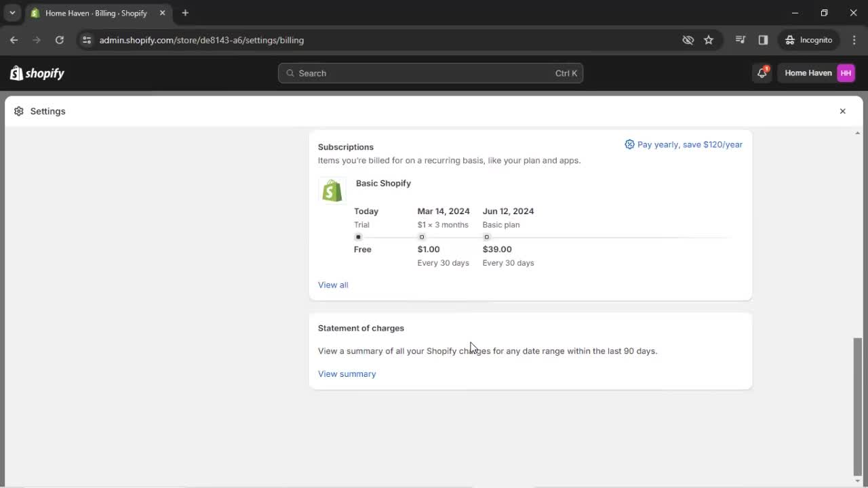This screenshot has height=488, width=868.
Task: Select the Home Haven Billing Shopify tab
Action: (x=96, y=13)
